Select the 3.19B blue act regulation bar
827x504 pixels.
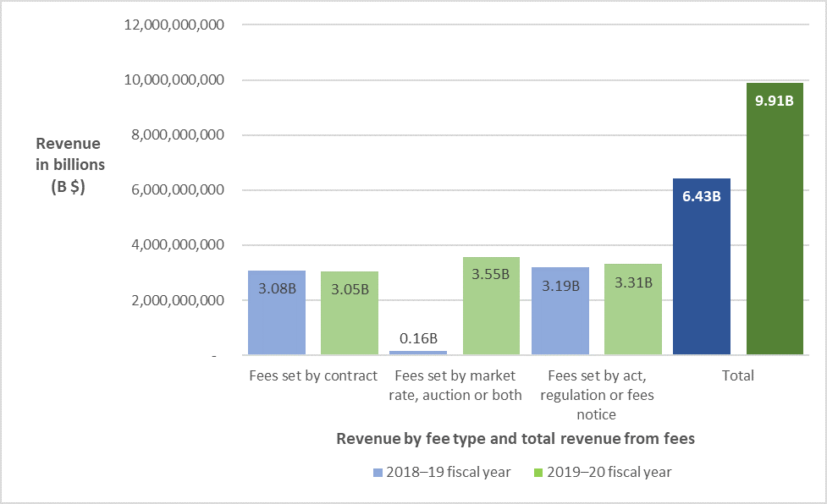click(x=560, y=311)
